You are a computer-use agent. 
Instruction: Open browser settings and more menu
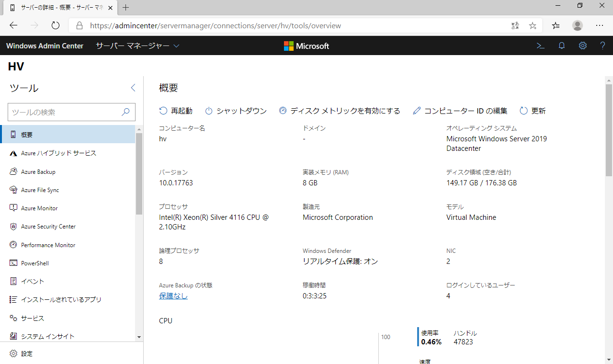(x=600, y=25)
